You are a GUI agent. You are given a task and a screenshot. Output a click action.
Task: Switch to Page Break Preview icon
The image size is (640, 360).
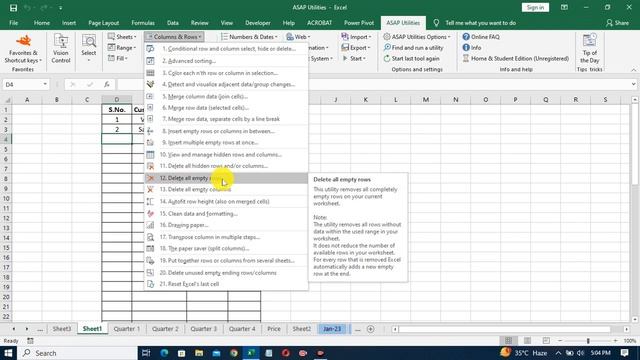point(546,340)
